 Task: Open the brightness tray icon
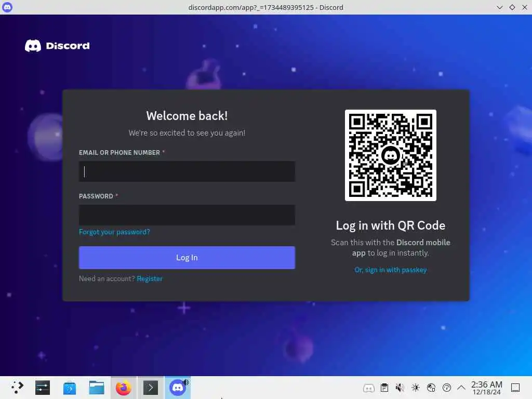click(416, 388)
